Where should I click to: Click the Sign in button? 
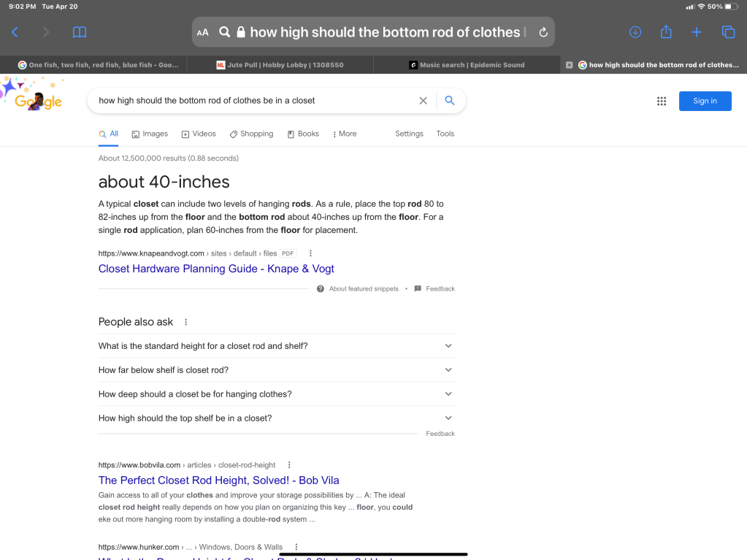(x=705, y=101)
